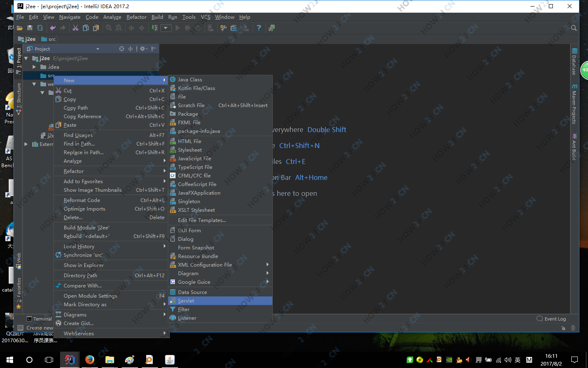Click the Find magnifier toolbar icon
This screenshot has width=588, height=368.
click(109, 28)
